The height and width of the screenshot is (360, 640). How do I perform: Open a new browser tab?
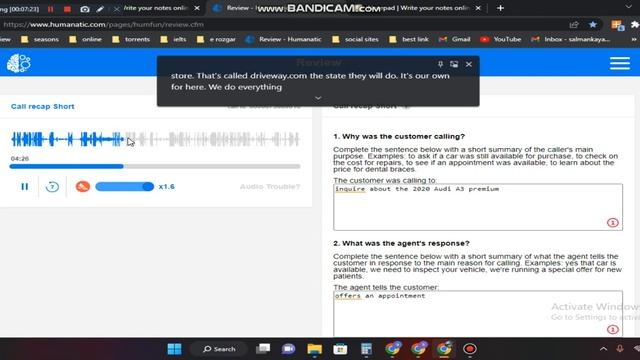pos(500,8)
